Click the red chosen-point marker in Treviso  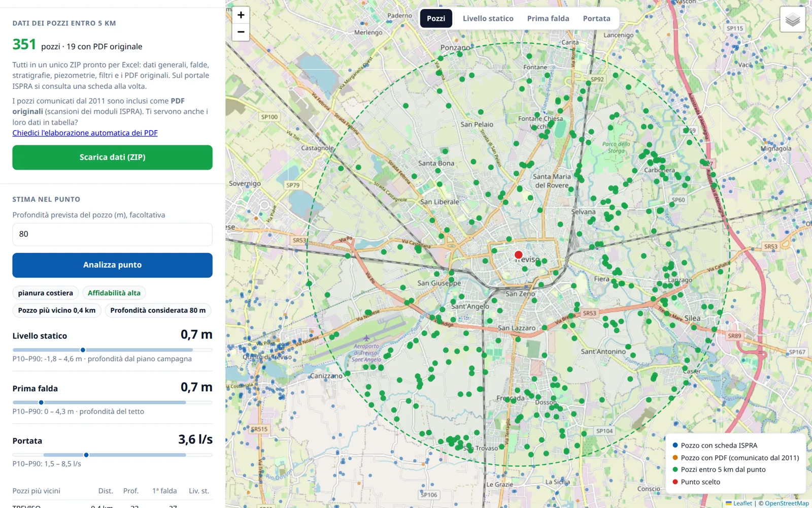point(518,255)
